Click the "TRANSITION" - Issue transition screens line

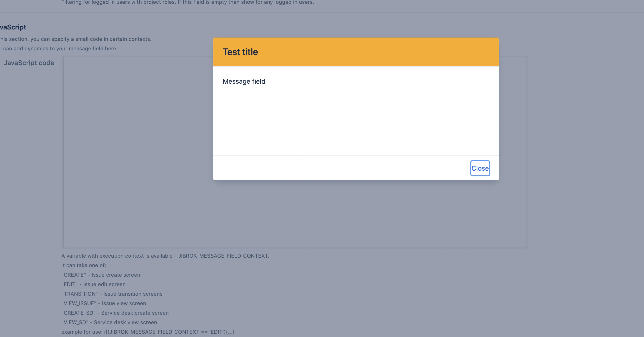(x=112, y=294)
